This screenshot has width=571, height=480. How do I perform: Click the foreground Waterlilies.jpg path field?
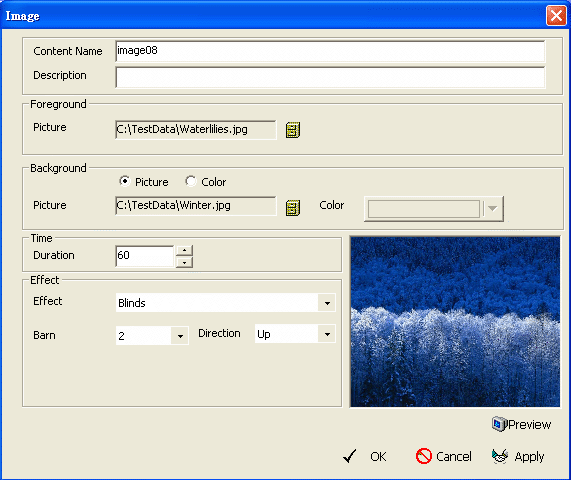click(x=196, y=130)
